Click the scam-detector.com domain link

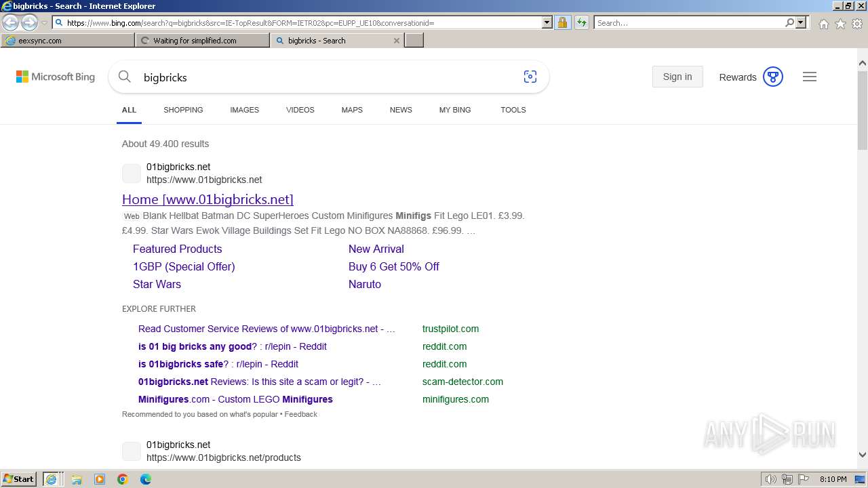point(462,382)
